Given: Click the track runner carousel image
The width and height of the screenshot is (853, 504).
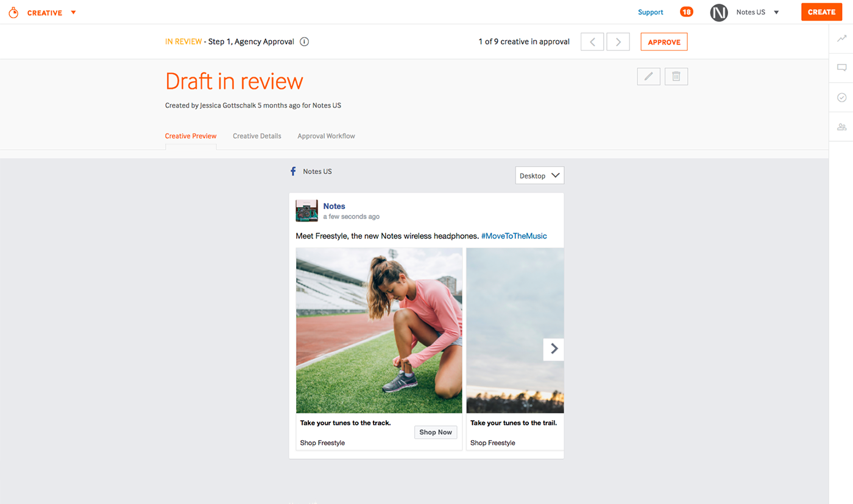Looking at the screenshot, I should click(379, 331).
